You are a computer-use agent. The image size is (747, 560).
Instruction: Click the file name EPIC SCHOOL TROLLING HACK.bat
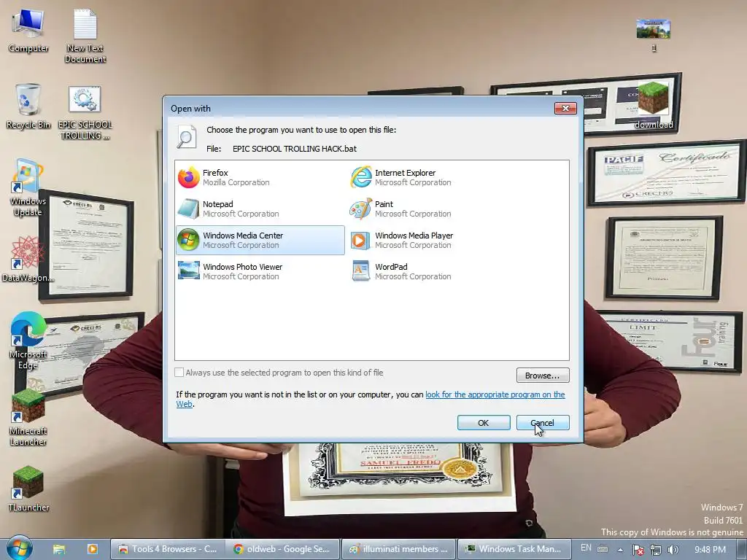tap(295, 149)
